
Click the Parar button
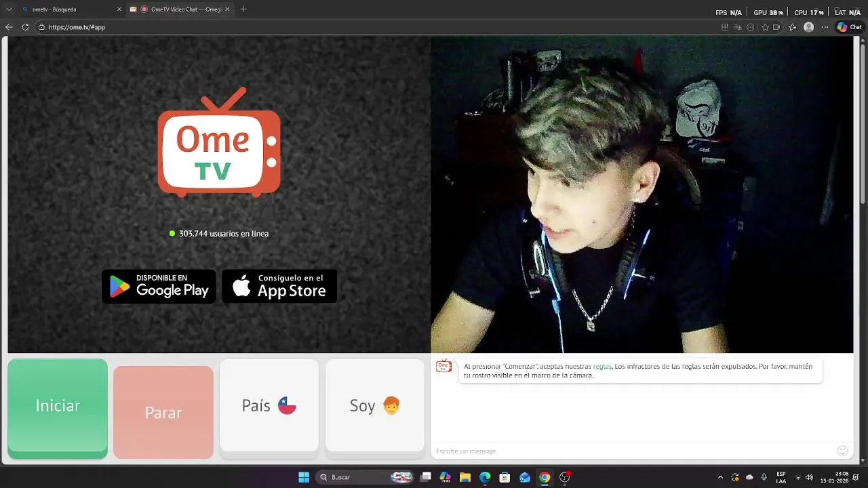pyautogui.click(x=163, y=412)
